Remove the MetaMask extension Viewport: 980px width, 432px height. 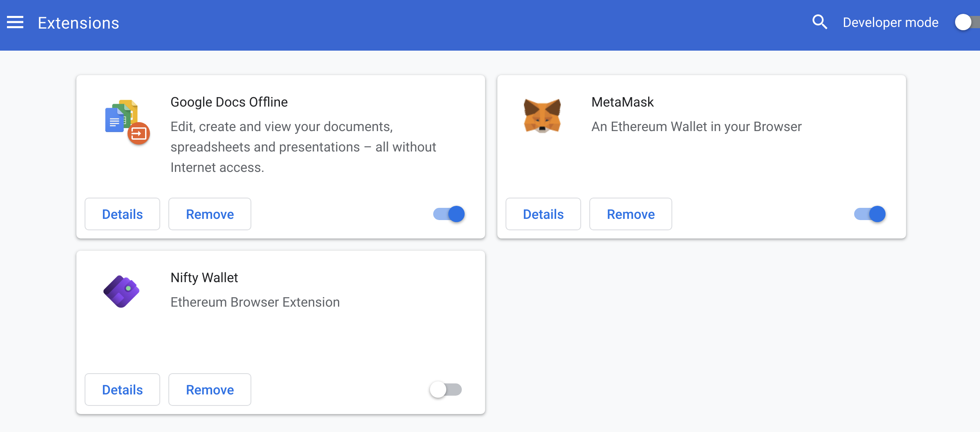[631, 214]
